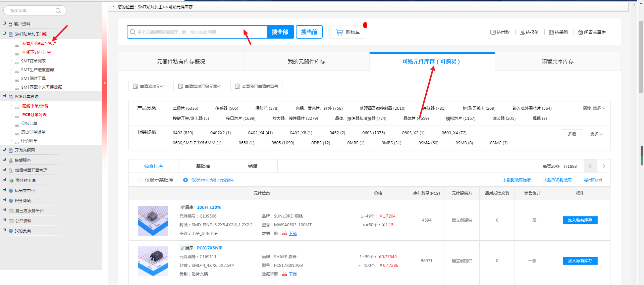644x285 pixels.
Task: Click the shopping cart icon
Action: pos(339,32)
